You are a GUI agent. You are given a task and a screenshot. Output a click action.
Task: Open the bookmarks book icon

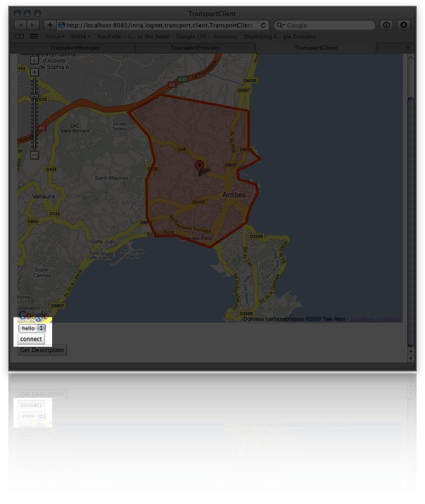[x=20, y=37]
